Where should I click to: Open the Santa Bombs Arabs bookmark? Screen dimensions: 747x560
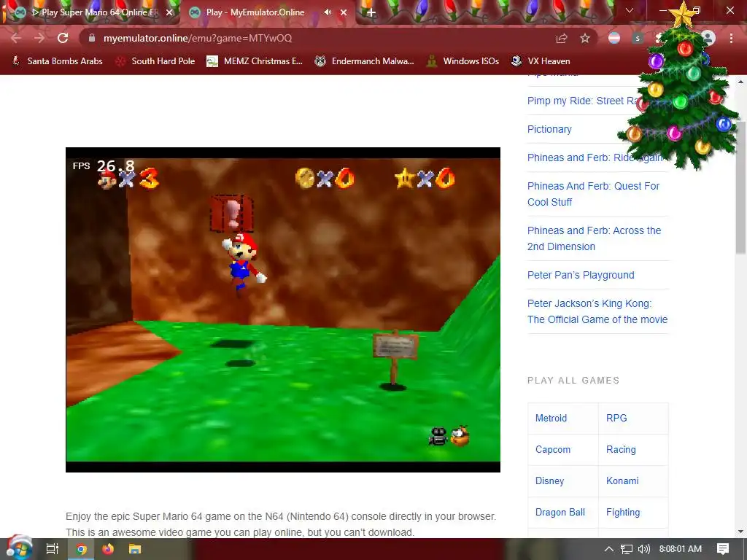pos(57,61)
